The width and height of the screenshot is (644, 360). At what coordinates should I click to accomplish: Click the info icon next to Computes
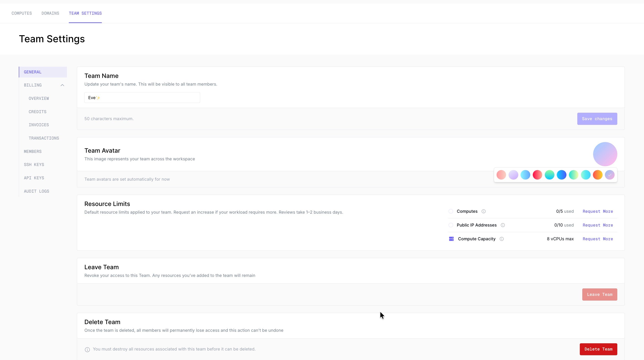pos(483,211)
